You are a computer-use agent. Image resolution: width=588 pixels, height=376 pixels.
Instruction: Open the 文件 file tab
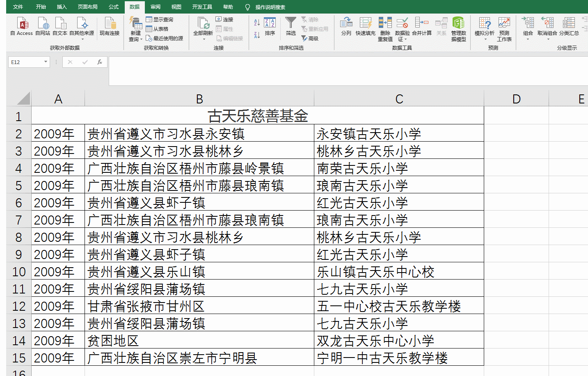point(18,7)
